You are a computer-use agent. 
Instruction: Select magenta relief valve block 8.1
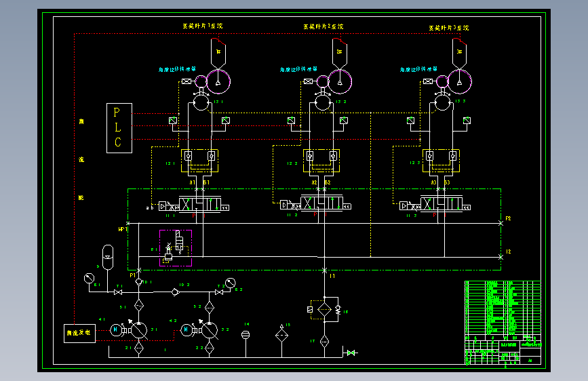(x=176, y=248)
